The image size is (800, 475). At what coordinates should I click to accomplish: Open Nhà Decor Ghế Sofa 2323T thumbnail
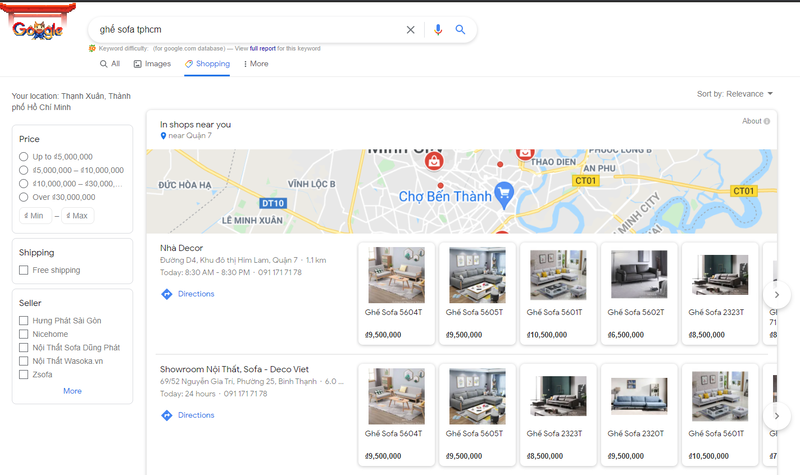(x=720, y=275)
